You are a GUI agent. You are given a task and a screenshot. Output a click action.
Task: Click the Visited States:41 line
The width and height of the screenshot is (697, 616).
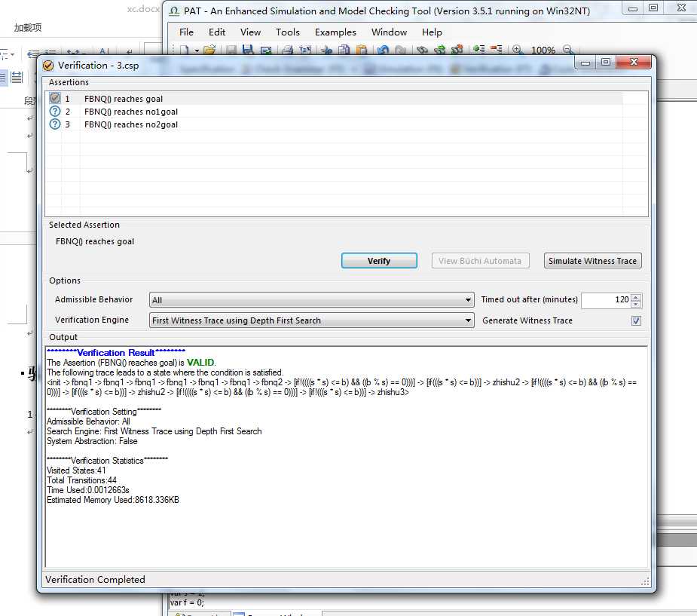[76, 470]
